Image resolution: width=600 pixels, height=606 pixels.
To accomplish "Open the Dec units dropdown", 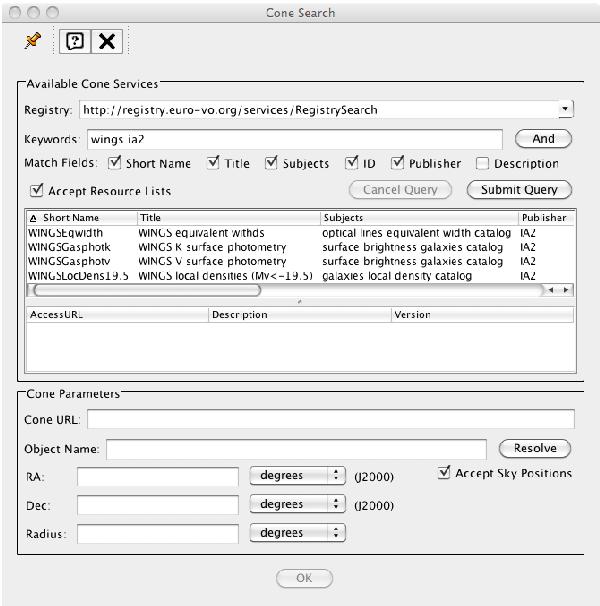I will (296, 505).
